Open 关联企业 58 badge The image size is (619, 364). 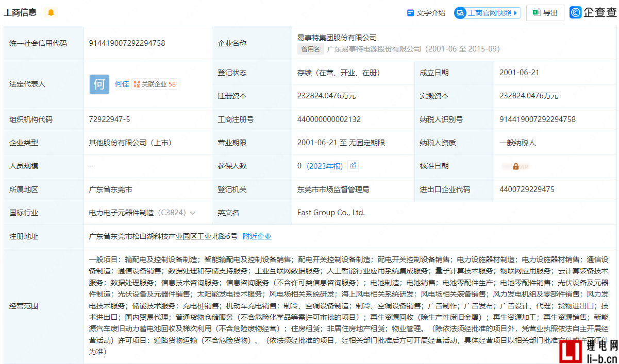point(155,84)
